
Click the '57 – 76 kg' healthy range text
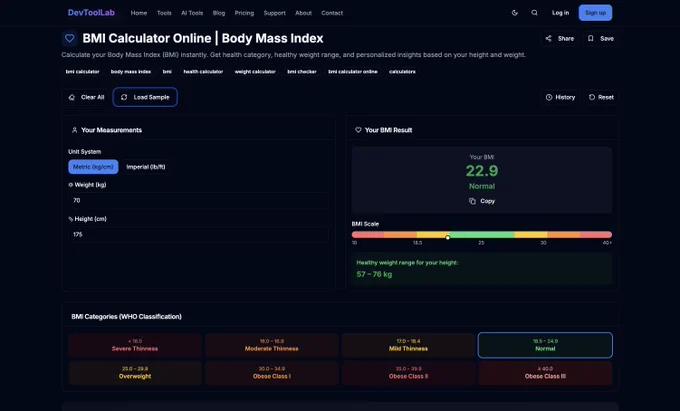tap(374, 274)
